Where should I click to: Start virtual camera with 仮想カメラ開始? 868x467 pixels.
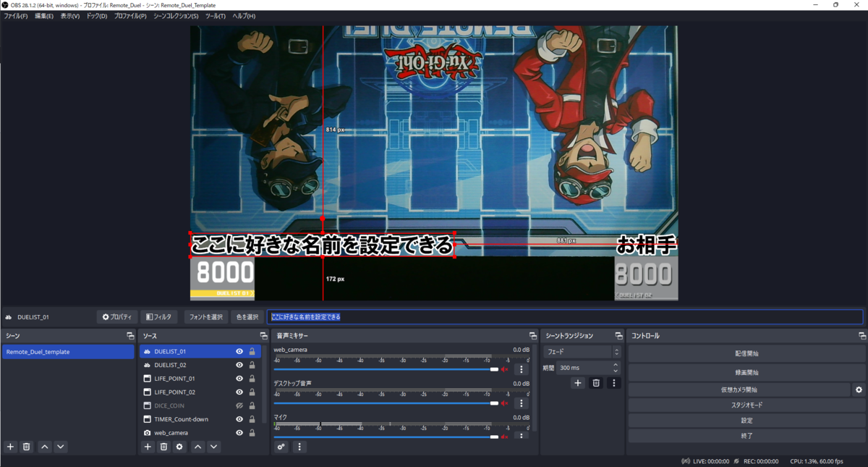tap(739, 390)
